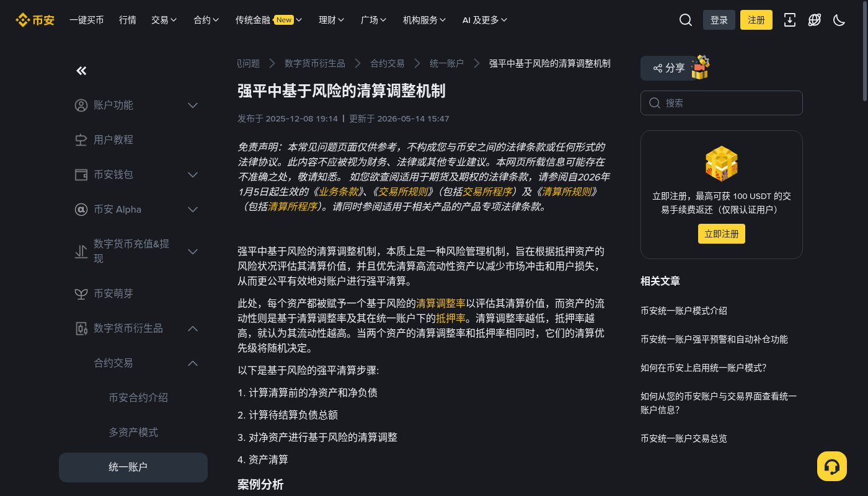Viewport: 868px width, 496px height.
Task: Open 传统金融 New menu
Action: 268,20
